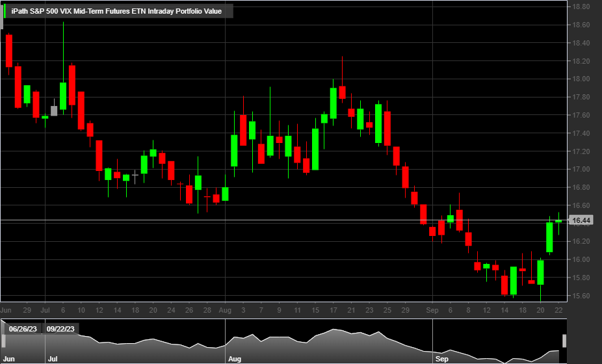
Task: Click the Sep label in the bottom navigator
Action: [442, 359]
